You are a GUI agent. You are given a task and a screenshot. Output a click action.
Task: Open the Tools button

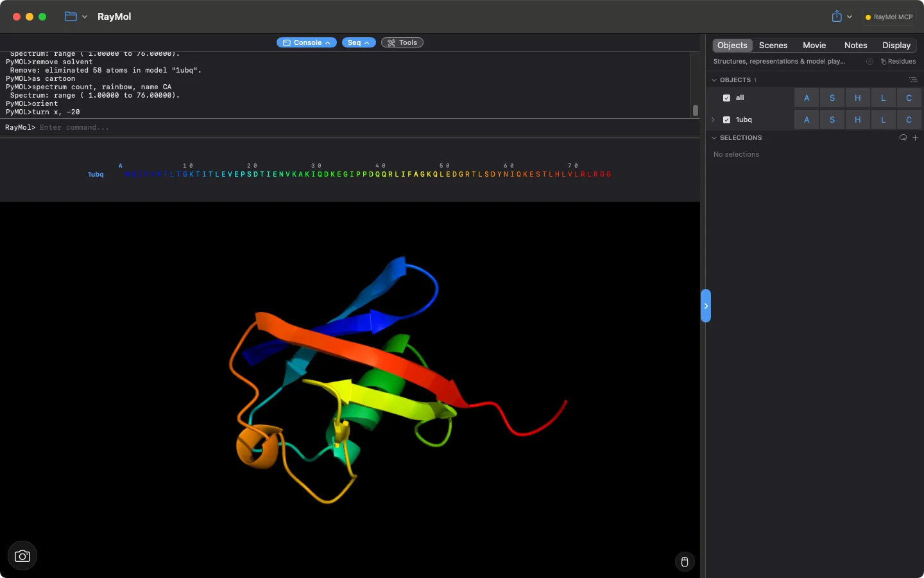tap(402, 42)
